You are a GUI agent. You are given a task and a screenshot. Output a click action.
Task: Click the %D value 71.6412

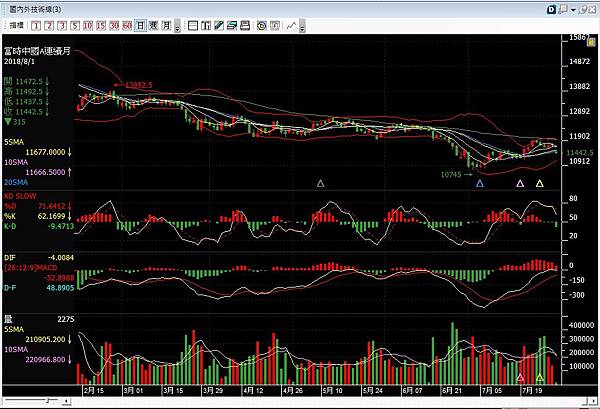52,206
